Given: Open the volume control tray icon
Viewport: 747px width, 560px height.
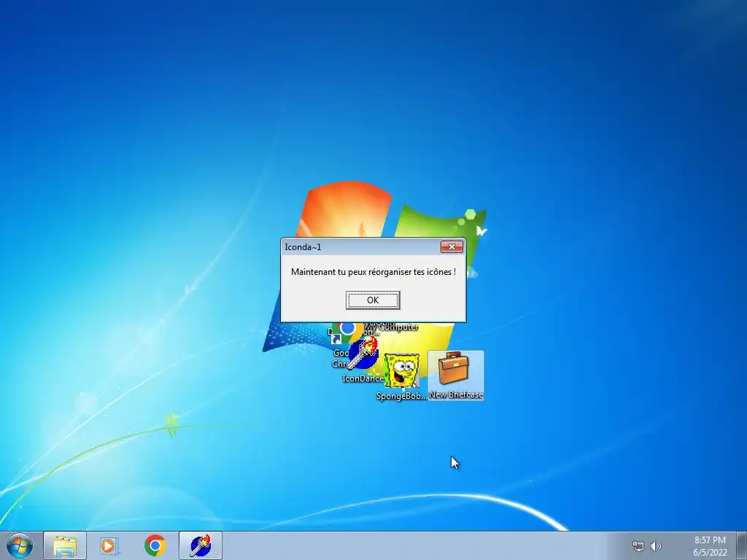Looking at the screenshot, I should coord(656,546).
